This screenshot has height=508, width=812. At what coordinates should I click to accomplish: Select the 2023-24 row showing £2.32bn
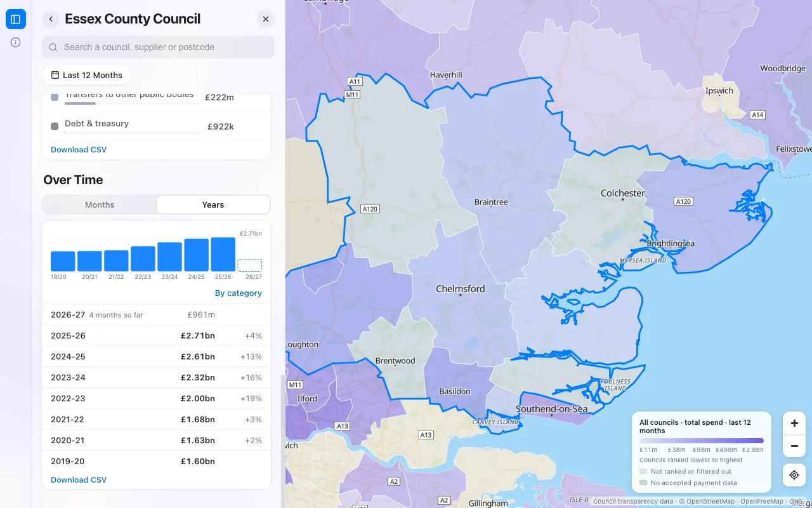[156, 377]
